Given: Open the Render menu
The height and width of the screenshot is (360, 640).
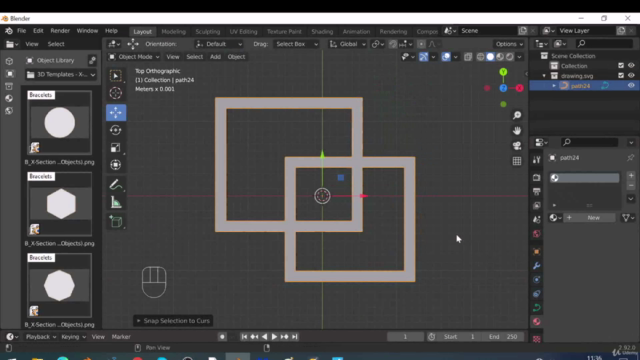Looking at the screenshot, I should [60, 31].
